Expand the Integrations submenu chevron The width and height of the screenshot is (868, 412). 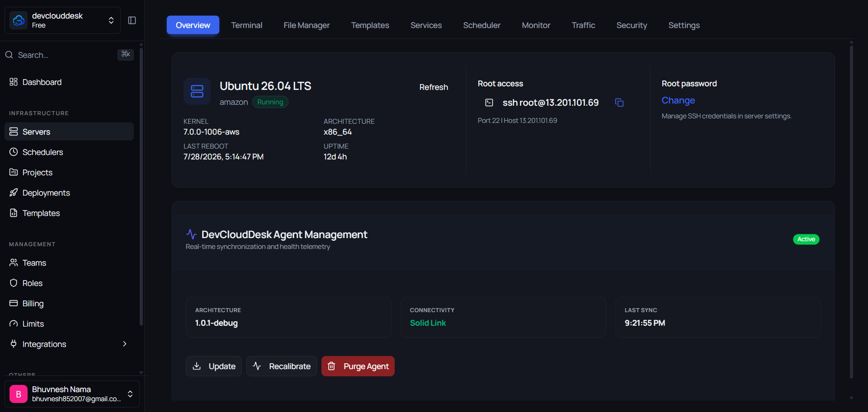point(125,344)
